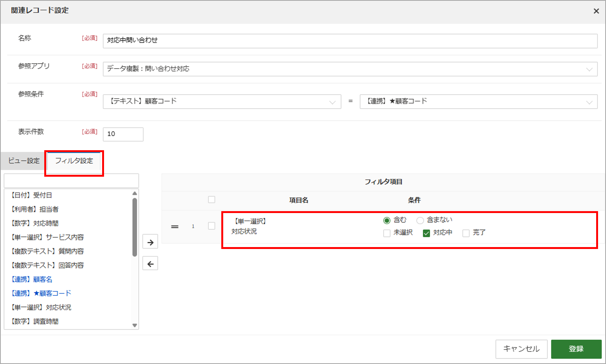Uncheck the 対応中 checkbox

426,233
